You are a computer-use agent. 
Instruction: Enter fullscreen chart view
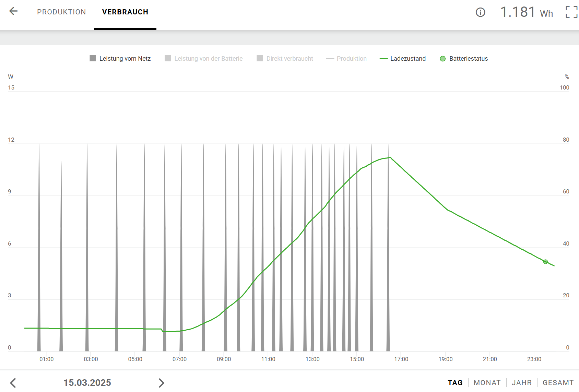point(571,12)
